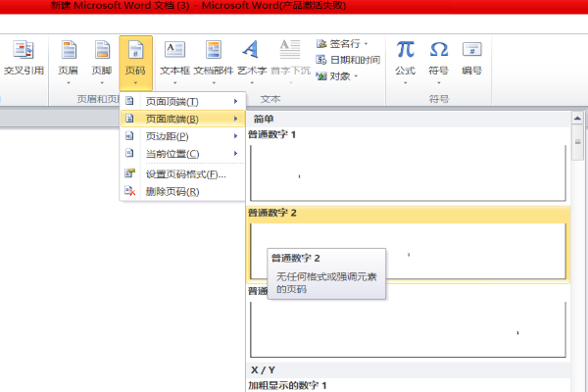Expand the 页脚 dropdown arrow

[x=102, y=83]
